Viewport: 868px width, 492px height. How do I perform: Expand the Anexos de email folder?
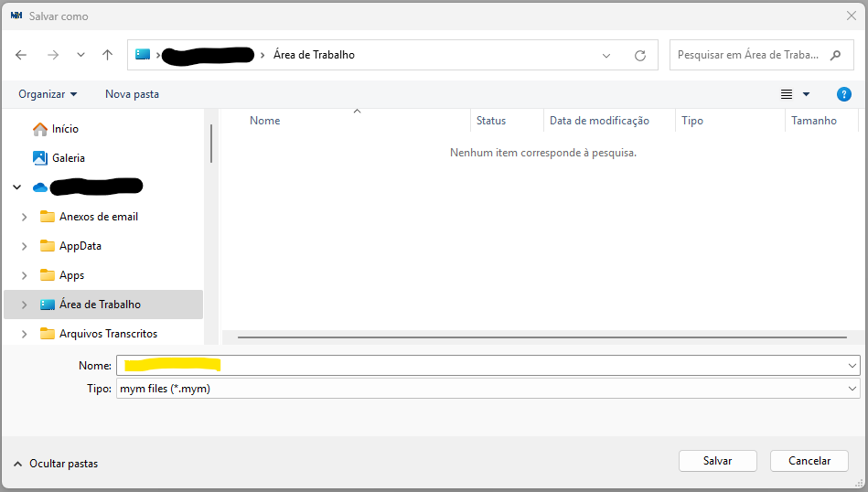click(x=25, y=217)
